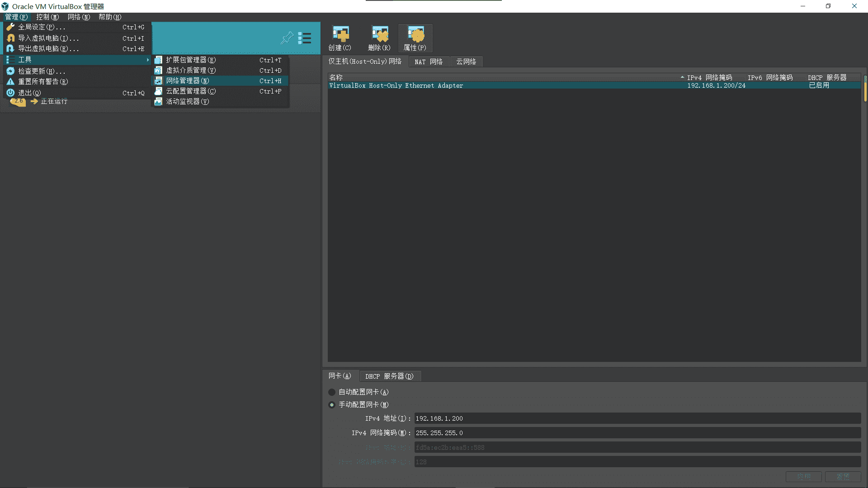Click the 已启用 DHCP status cell
The image size is (868, 488).
(x=819, y=85)
